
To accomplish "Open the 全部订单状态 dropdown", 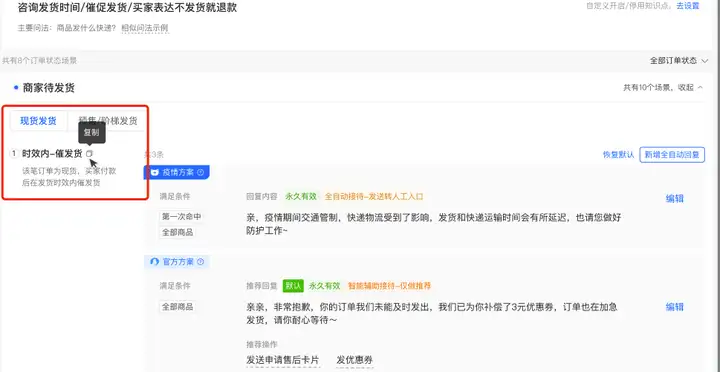I will [x=679, y=61].
